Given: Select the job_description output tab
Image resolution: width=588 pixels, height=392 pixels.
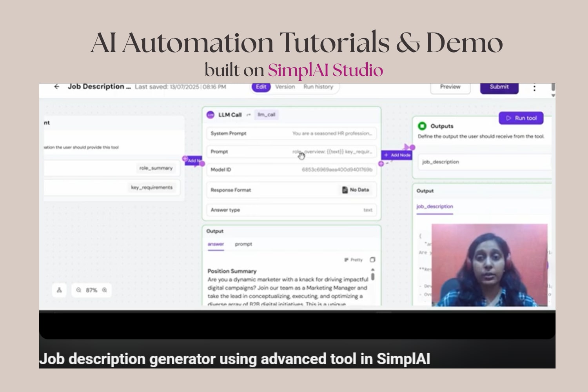Looking at the screenshot, I should [435, 207].
